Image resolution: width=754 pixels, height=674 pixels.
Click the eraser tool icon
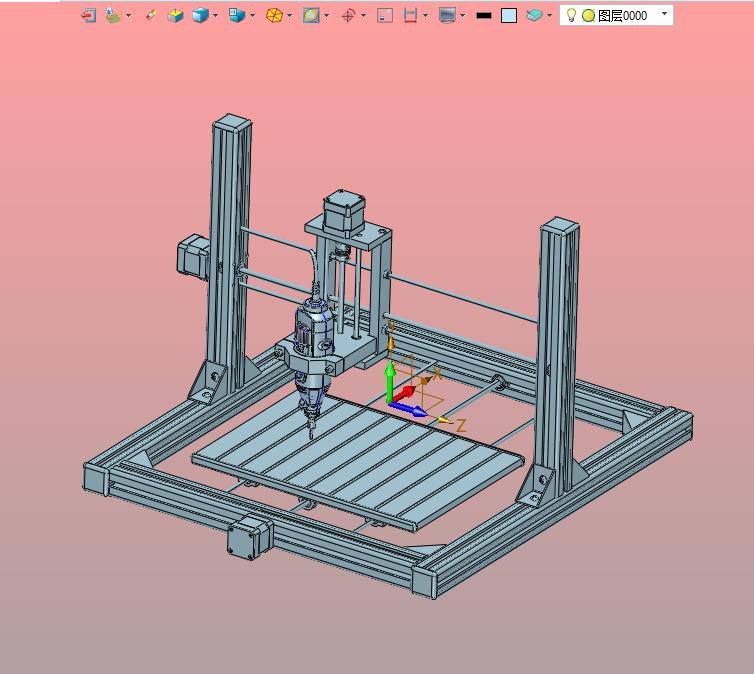coord(151,16)
